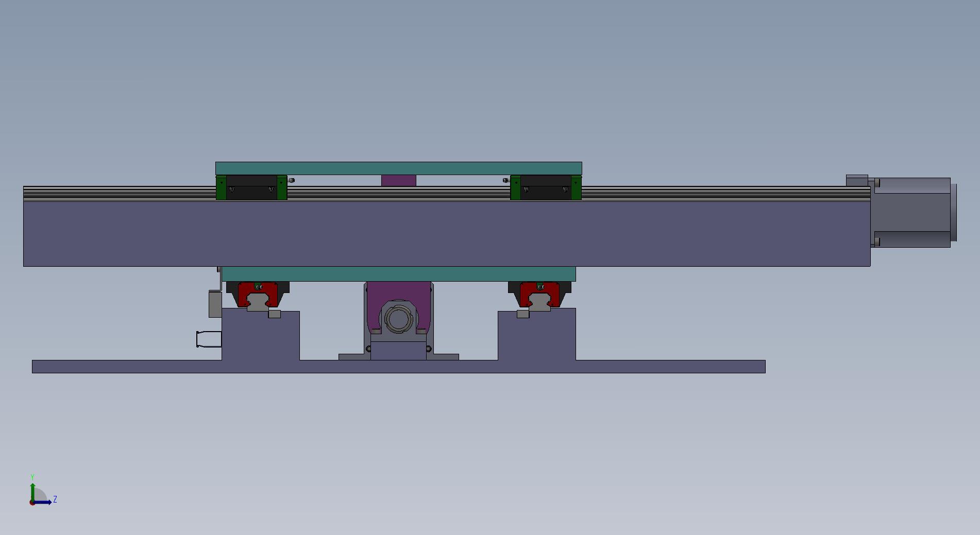Click the small purple block under top plate
Image resolution: width=980 pixels, height=535 pixels.
click(x=398, y=181)
